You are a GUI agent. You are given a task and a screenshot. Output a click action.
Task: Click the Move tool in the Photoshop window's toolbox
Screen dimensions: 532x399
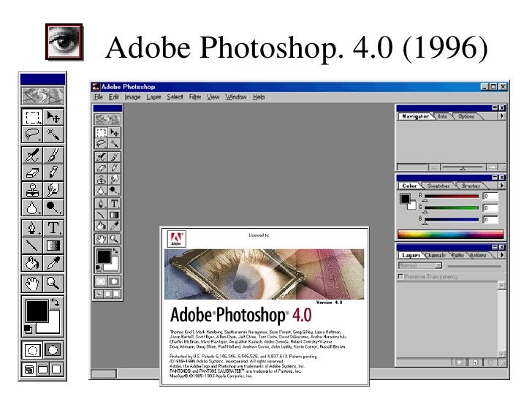pos(114,132)
